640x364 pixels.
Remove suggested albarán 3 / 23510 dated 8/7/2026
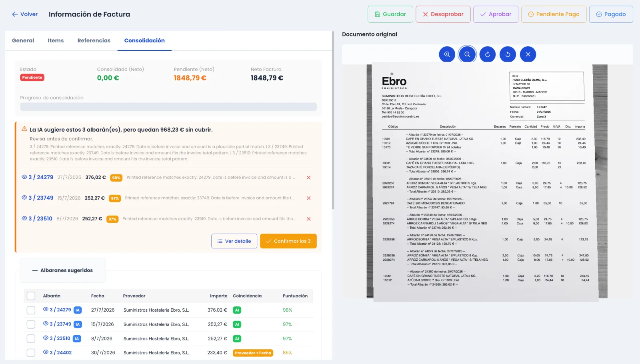click(x=308, y=219)
